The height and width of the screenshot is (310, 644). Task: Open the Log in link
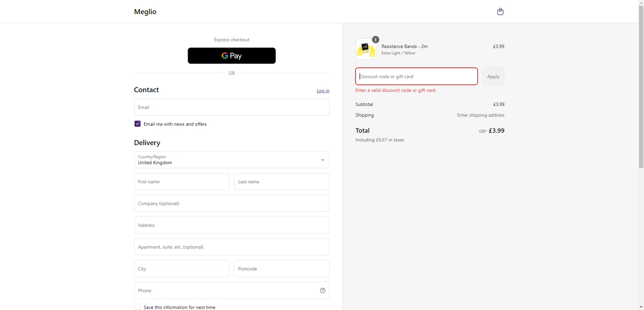tap(323, 90)
